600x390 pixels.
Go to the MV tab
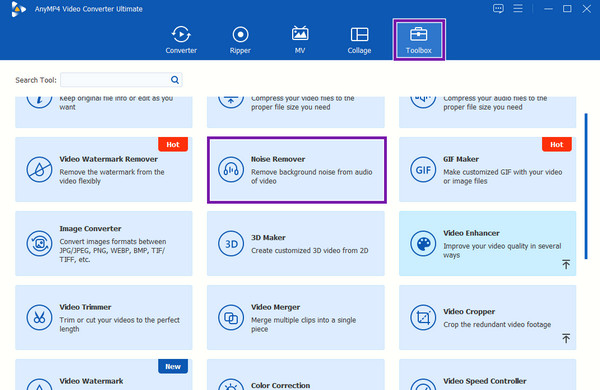click(x=300, y=40)
